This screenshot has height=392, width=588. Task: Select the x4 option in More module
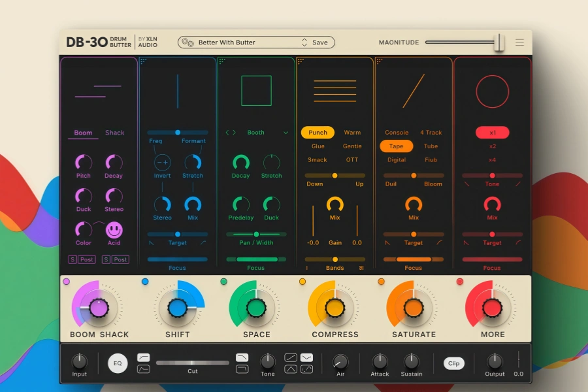(x=493, y=160)
